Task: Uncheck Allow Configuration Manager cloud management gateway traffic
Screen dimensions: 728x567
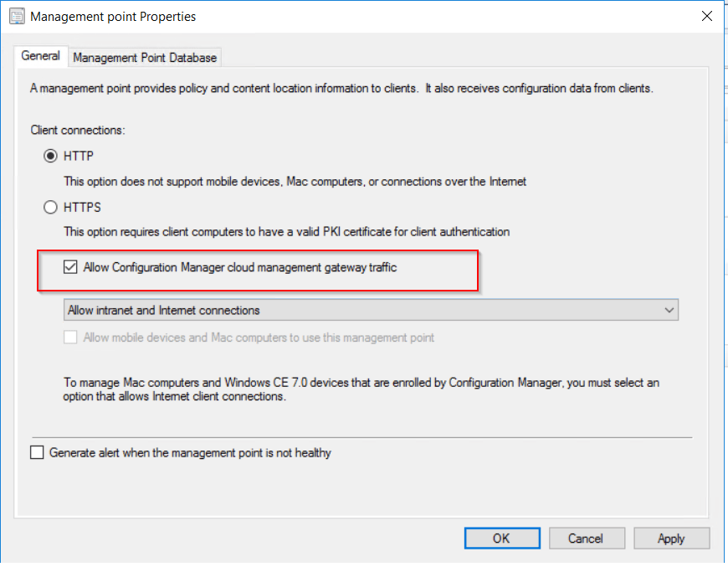Action: 71,267
